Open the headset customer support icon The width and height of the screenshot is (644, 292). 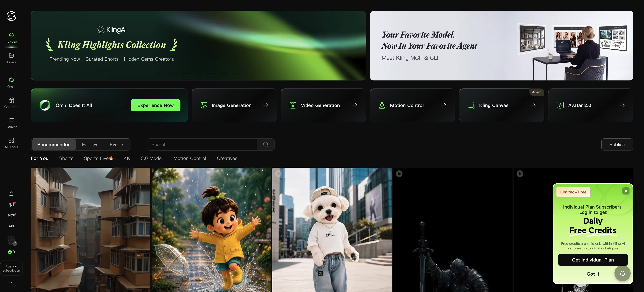(x=622, y=273)
